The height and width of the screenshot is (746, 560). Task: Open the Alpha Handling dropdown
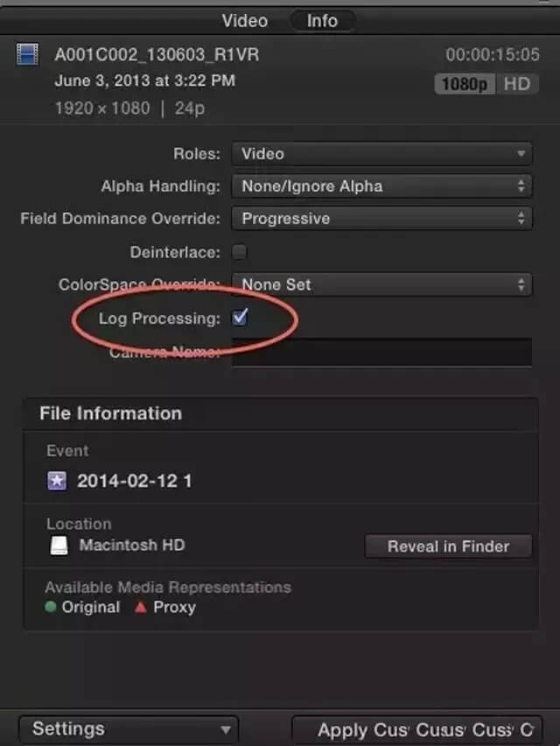pos(381,186)
